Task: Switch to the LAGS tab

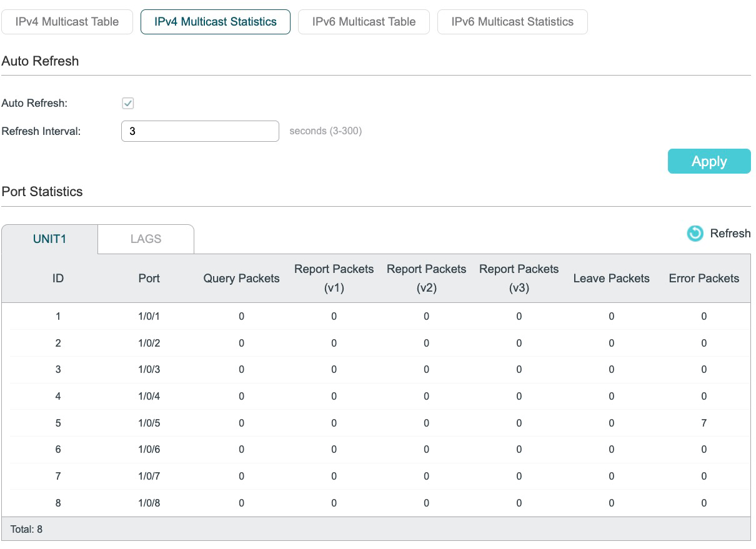Action: coord(146,239)
